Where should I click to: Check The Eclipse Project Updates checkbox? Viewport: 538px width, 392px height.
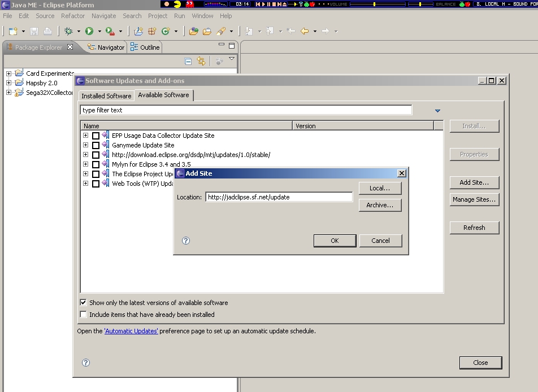point(96,174)
